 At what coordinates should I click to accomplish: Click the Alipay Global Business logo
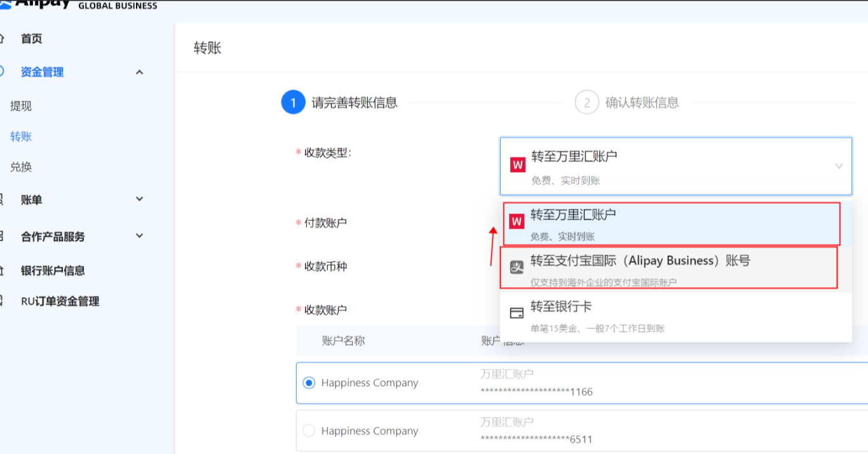76,5
